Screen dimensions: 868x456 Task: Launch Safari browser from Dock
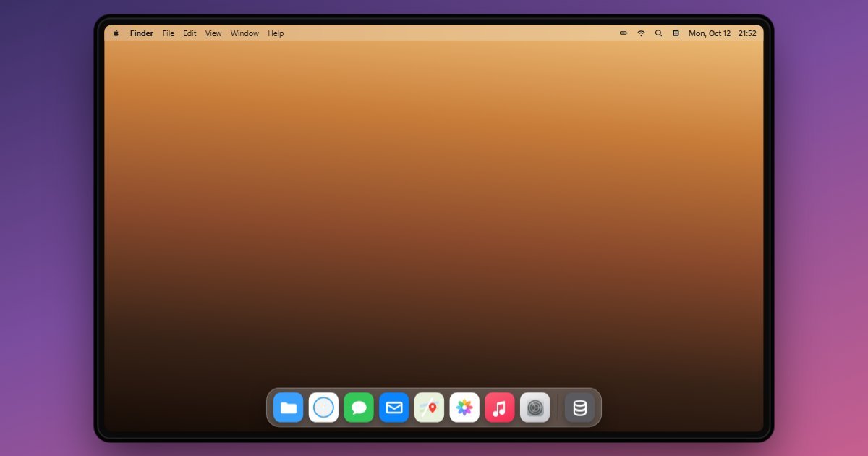(323, 408)
